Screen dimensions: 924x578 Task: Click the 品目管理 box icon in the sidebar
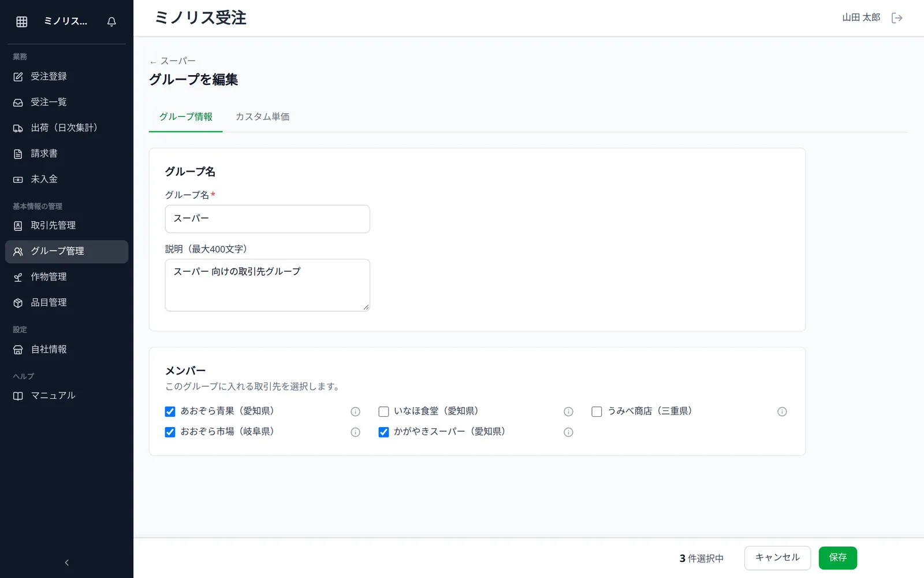[18, 303]
